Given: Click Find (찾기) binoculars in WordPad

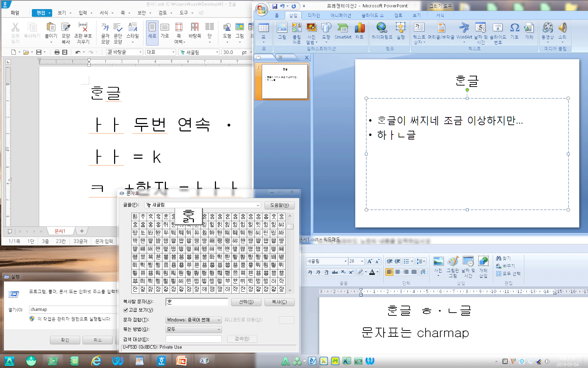Looking at the screenshot, I should tap(503, 258).
